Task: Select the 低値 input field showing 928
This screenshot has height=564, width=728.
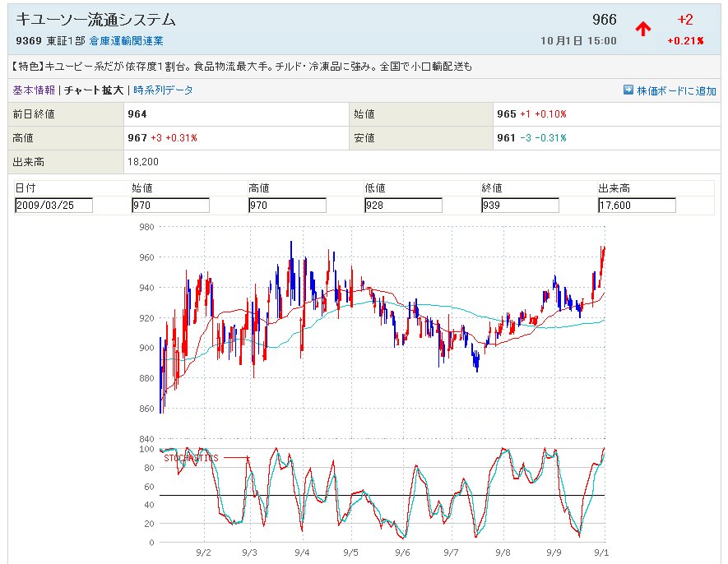Action: (403, 205)
